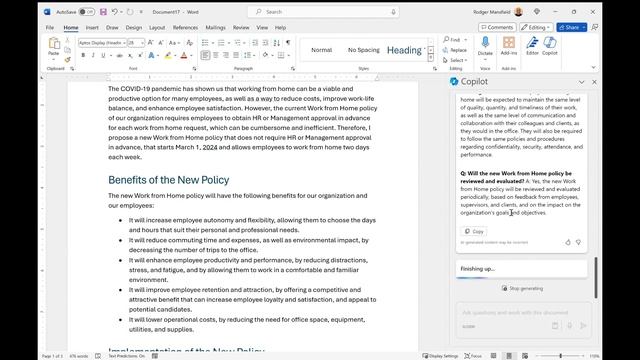Open the Editing mode dropdown
This screenshot has height=360, width=640.
(x=536, y=27)
